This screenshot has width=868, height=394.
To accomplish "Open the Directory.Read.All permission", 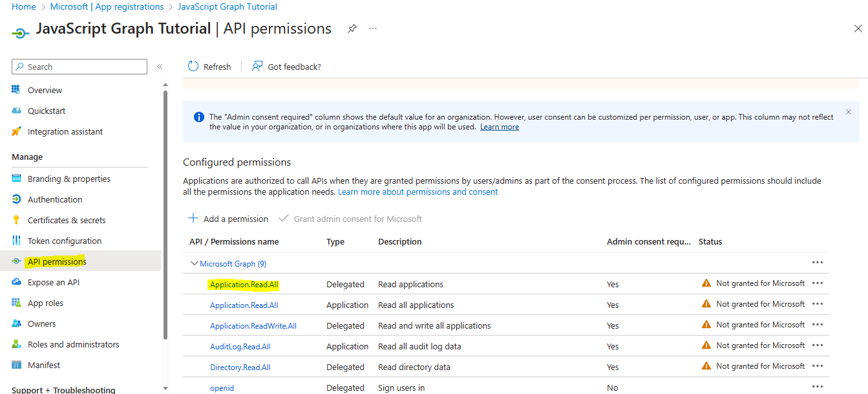I will click(x=240, y=367).
